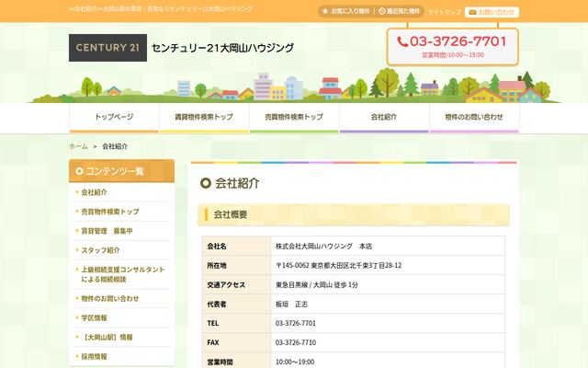Open the 賃貸物件検索トップ nav tab

[x=204, y=118]
